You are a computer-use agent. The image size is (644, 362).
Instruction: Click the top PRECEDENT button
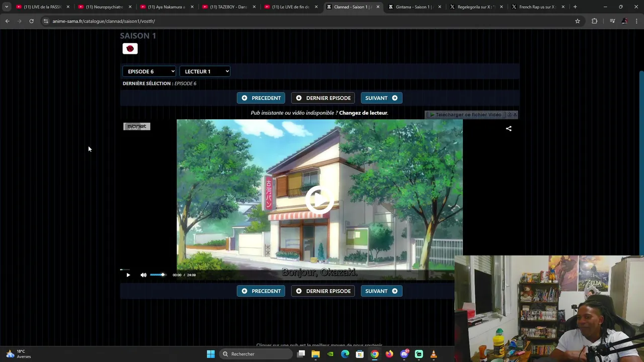pos(261,98)
